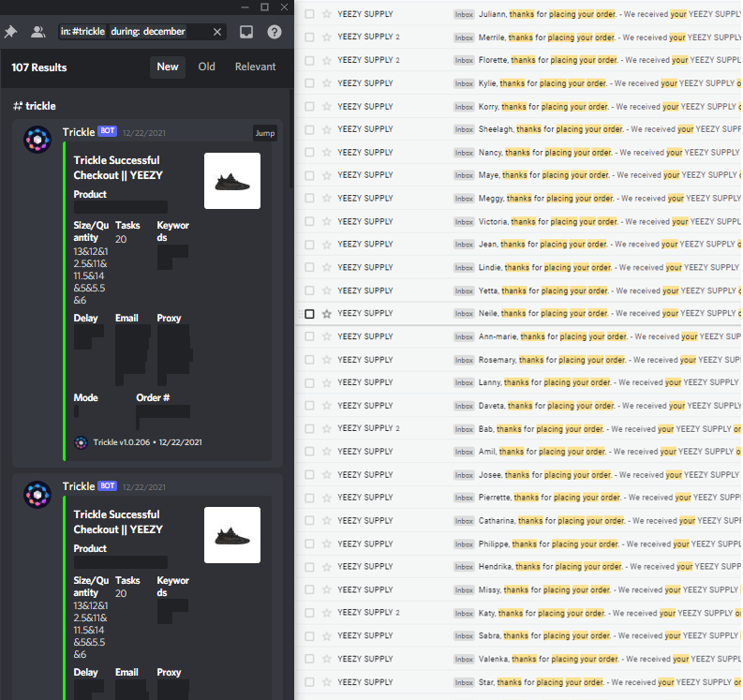743x700 pixels.
Task: Open shoe thumbnail in first Trickle message
Action: point(232,181)
